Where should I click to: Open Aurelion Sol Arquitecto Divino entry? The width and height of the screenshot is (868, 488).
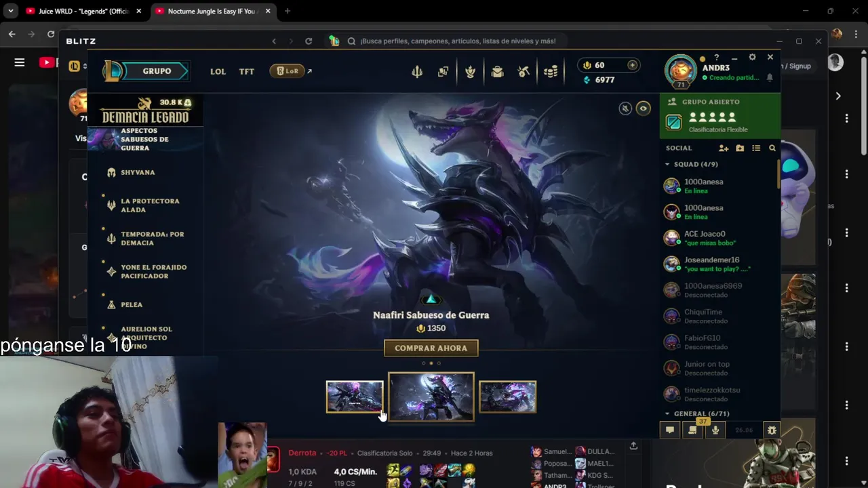click(145, 338)
